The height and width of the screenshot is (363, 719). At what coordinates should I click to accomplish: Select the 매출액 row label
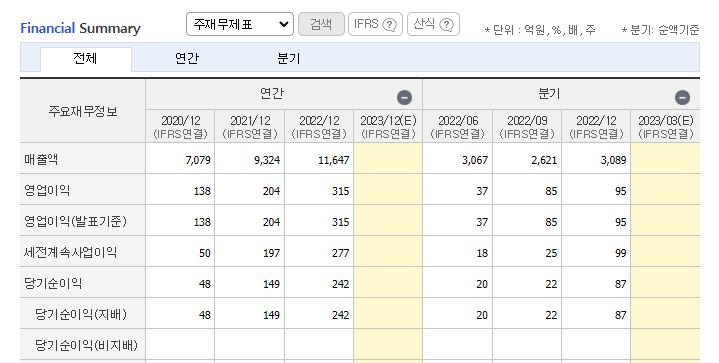pos(41,160)
